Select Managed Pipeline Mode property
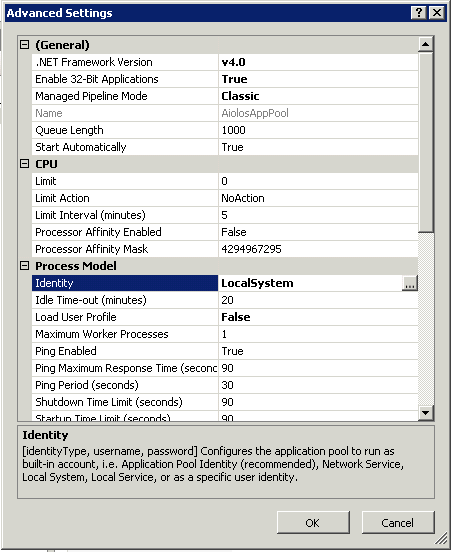The height and width of the screenshot is (552, 451). 125,96
